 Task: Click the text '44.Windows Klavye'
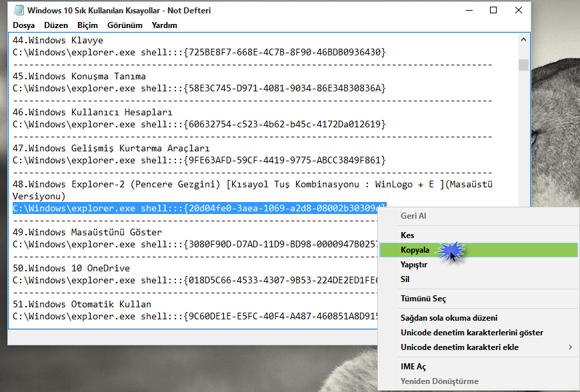(58, 40)
